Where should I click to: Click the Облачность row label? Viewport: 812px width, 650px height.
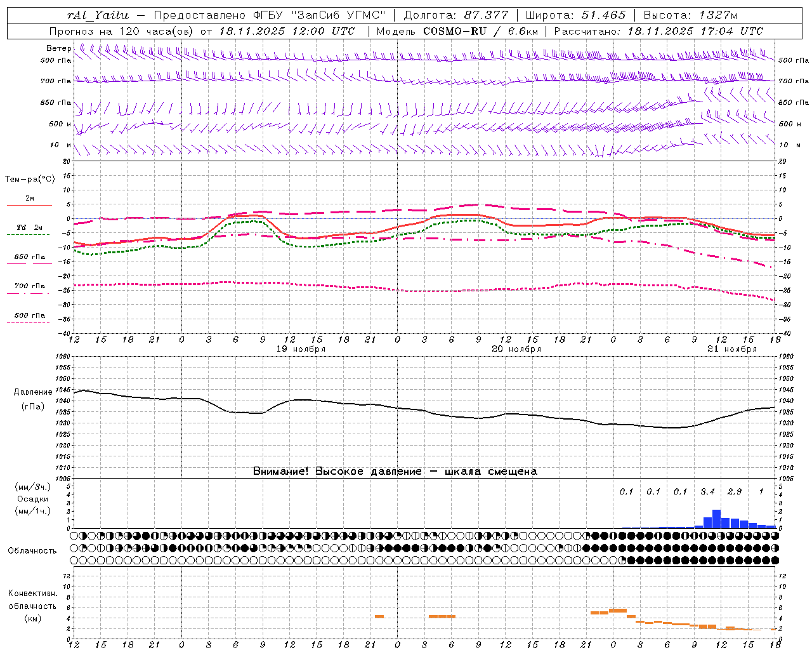pyautogui.click(x=32, y=551)
